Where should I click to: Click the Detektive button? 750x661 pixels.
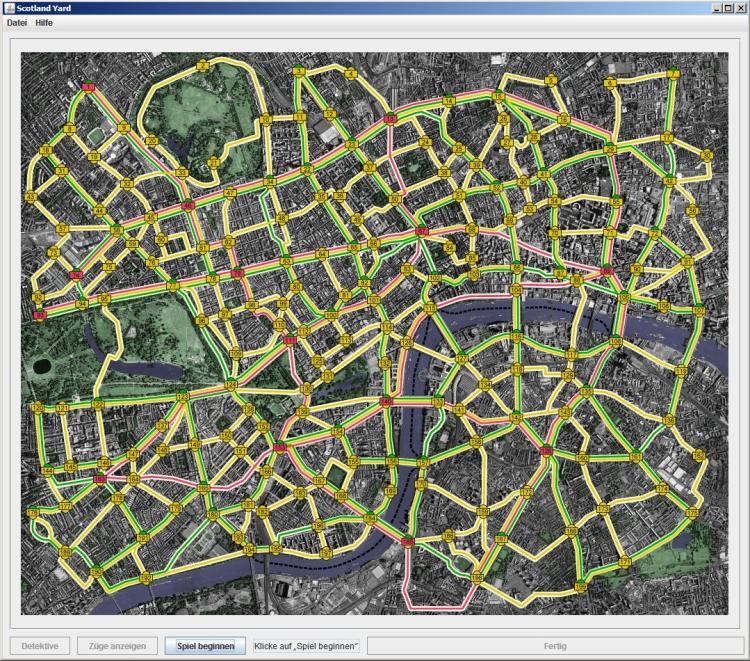click(x=40, y=646)
